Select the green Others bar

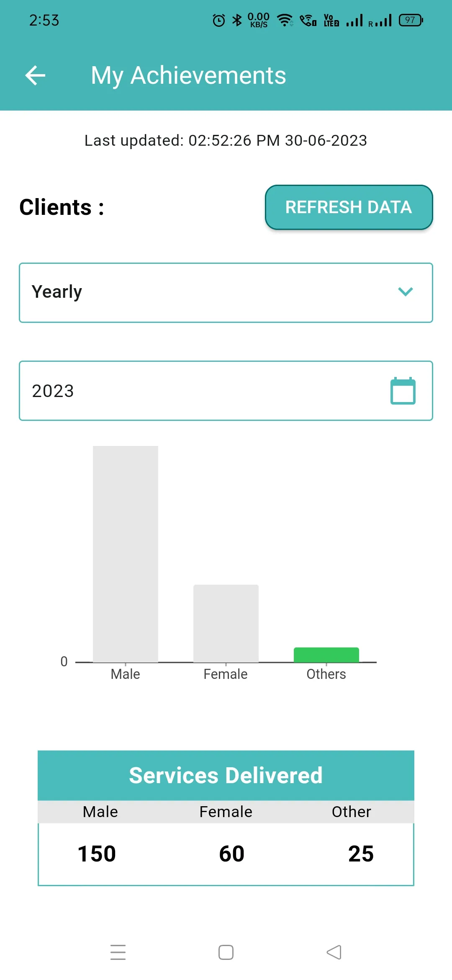click(326, 655)
